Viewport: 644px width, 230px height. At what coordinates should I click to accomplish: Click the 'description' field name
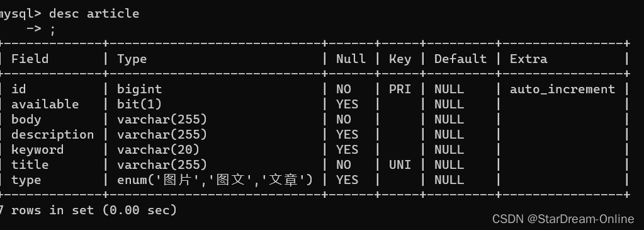click(53, 135)
